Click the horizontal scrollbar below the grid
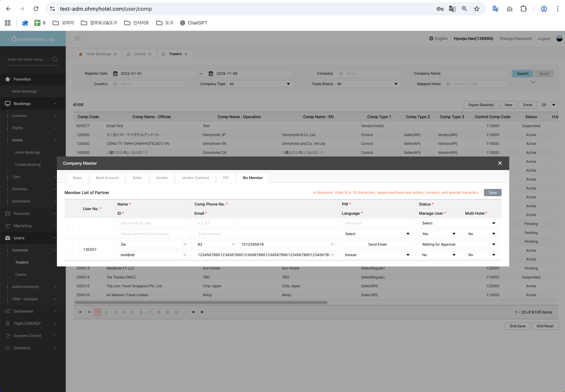Viewport: 565px width, 392px height. tap(201, 303)
